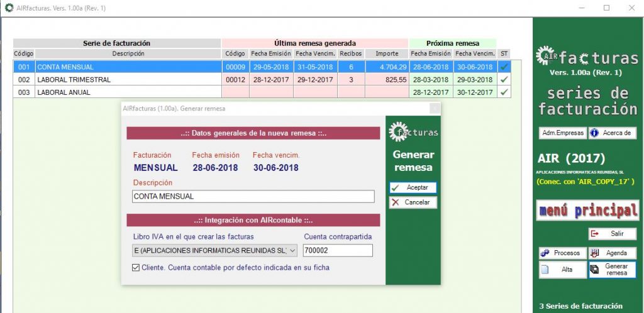Click the Descripción field with CONTA MENSUAL
The height and width of the screenshot is (313, 644).
253,197
